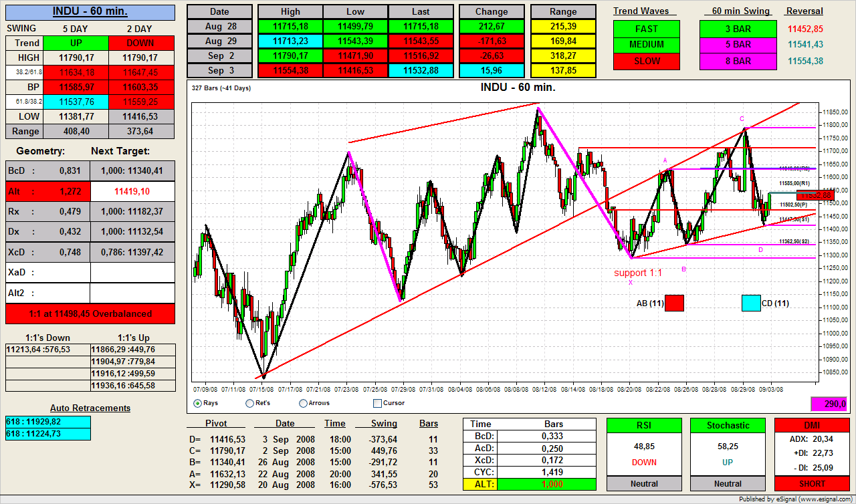Viewport: 856px width, 504px height.
Task: Click the XcD target 0,786: 11397,42
Action: click(x=132, y=252)
